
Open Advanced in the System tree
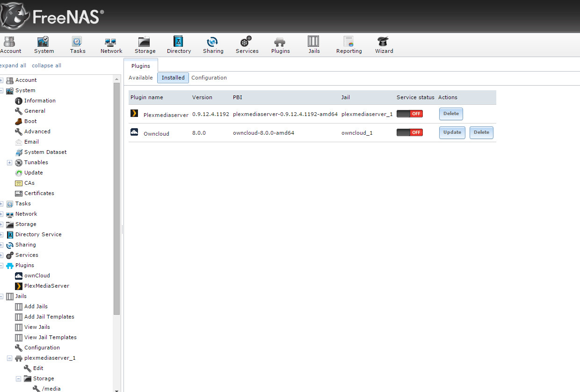(x=37, y=131)
